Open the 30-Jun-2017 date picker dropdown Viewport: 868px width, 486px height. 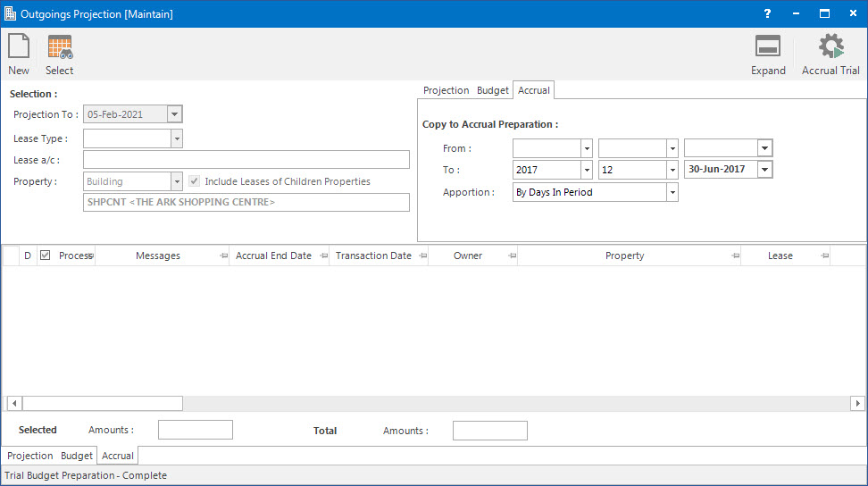(x=764, y=170)
